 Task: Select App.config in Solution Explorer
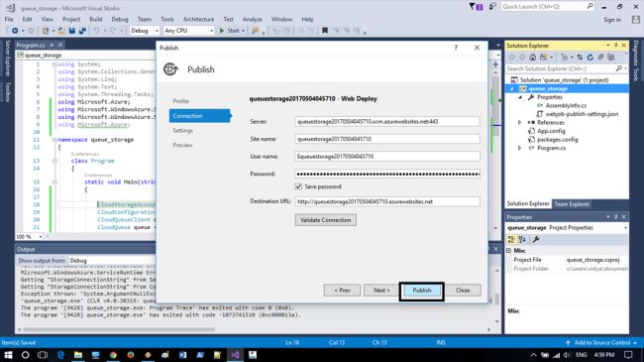tap(551, 131)
